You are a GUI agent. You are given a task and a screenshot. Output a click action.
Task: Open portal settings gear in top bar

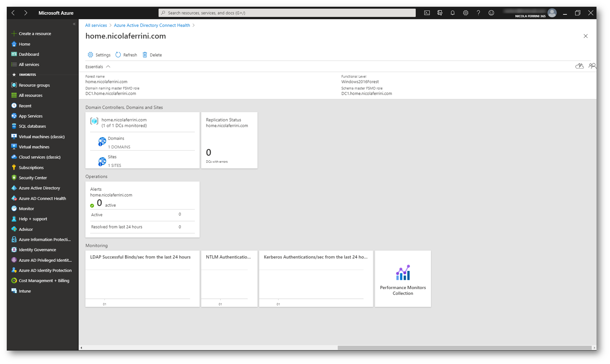coord(465,13)
